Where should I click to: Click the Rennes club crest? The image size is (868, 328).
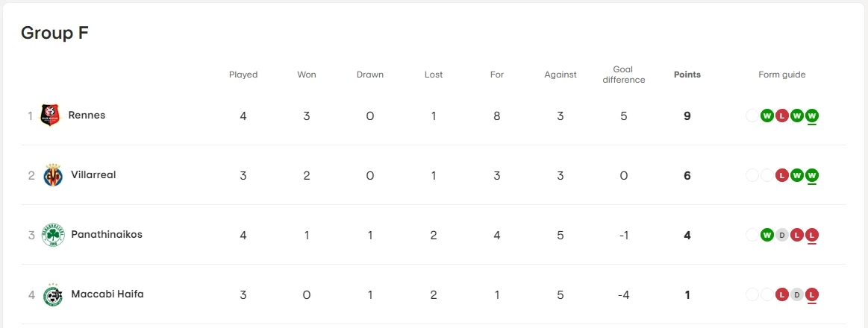pos(49,116)
